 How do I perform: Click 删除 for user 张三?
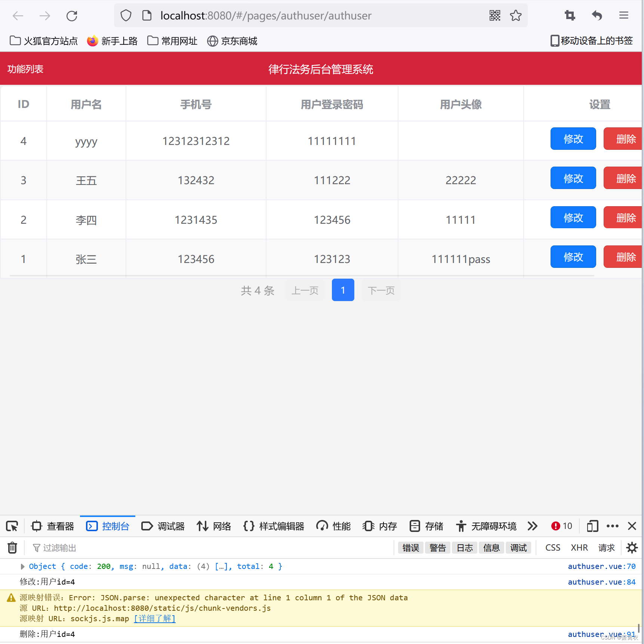[623, 257]
